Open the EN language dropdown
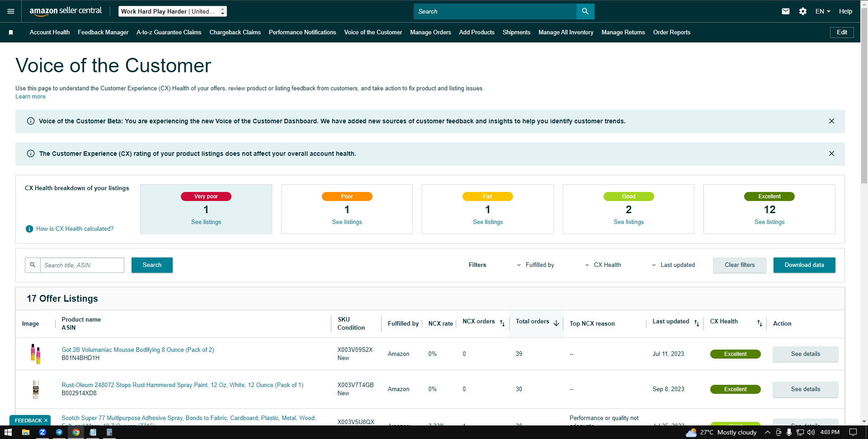Screen dimensions: 868x439 (823, 11)
